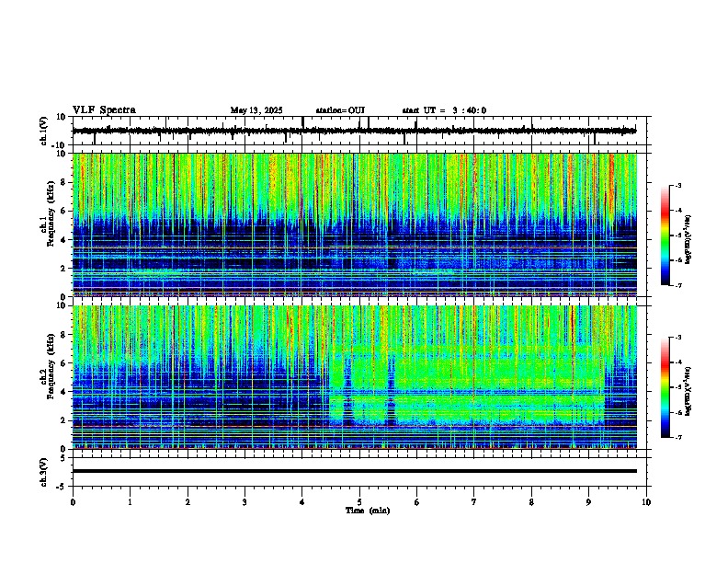Click the ch.1 voltage waveform trace panel
Screen dimensions: 728x563
[359, 131]
